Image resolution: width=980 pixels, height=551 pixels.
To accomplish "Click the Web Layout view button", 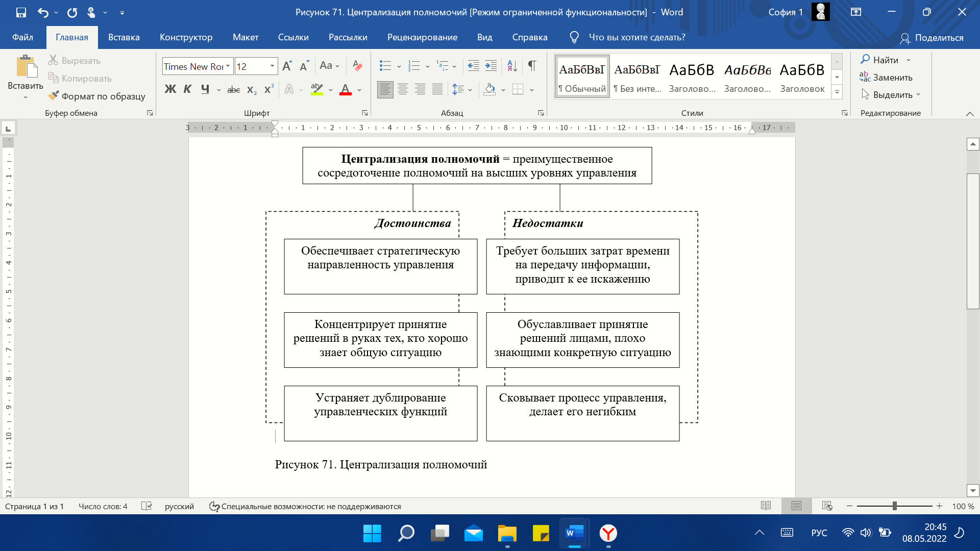I will [x=827, y=506].
